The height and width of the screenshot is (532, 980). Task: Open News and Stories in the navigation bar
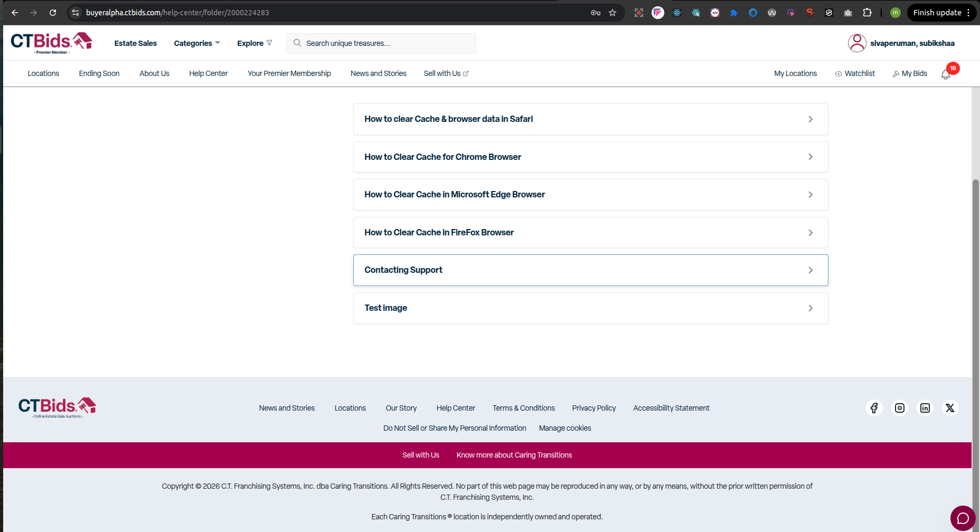click(379, 73)
